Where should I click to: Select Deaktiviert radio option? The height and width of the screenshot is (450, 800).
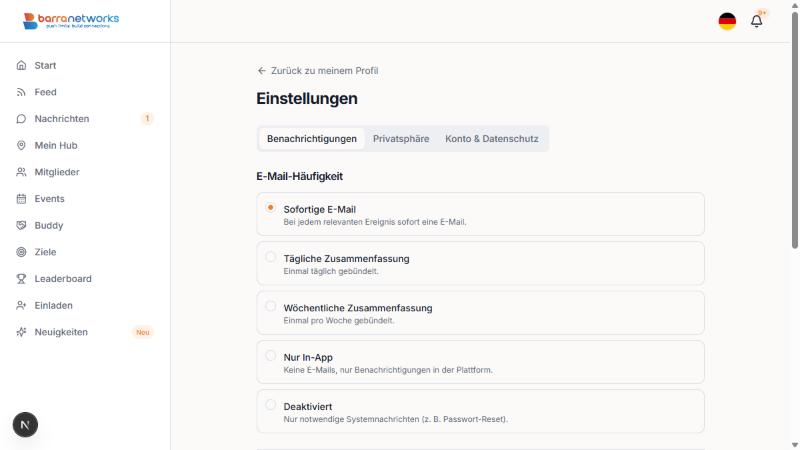[x=270, y=405]
